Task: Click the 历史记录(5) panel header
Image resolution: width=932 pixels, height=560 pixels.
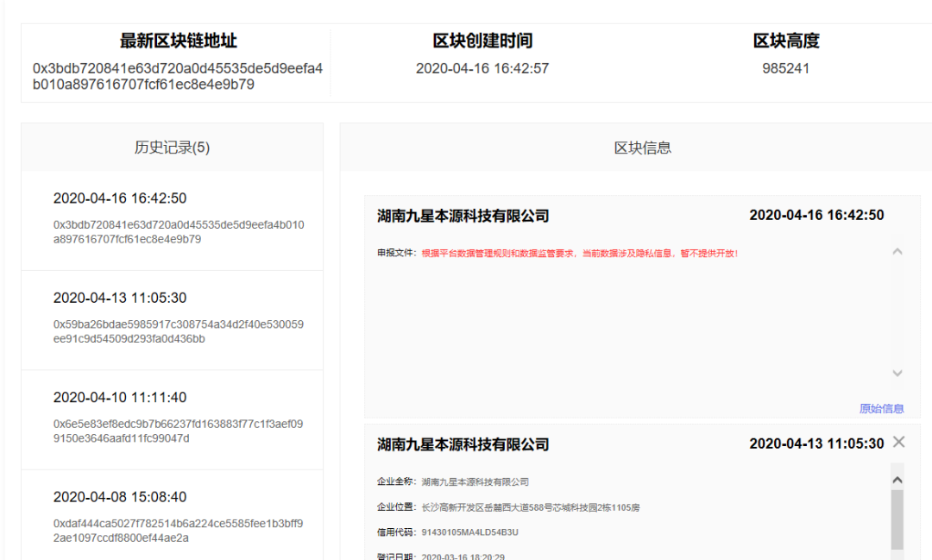Action: pos(173,148)
